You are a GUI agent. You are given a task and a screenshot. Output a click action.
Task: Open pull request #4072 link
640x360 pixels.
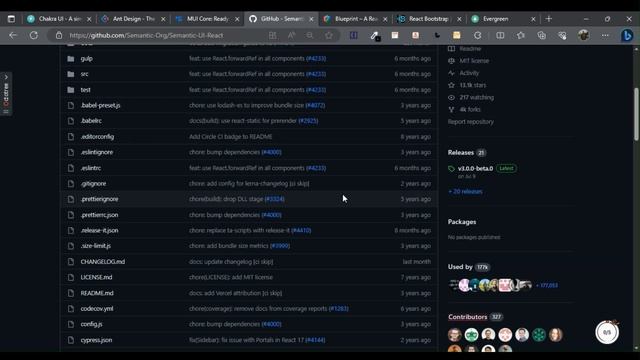[x=316, y=105]
